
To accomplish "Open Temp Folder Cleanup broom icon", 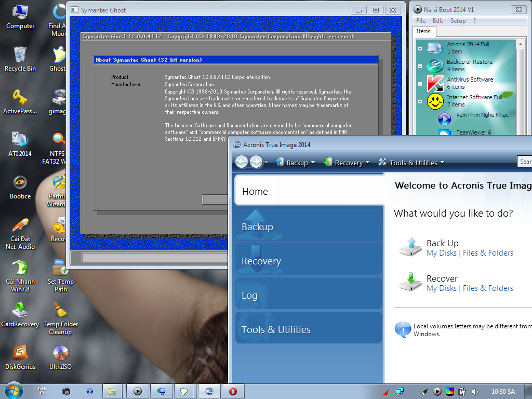I will pyautogui.click(x=60, y=318).
